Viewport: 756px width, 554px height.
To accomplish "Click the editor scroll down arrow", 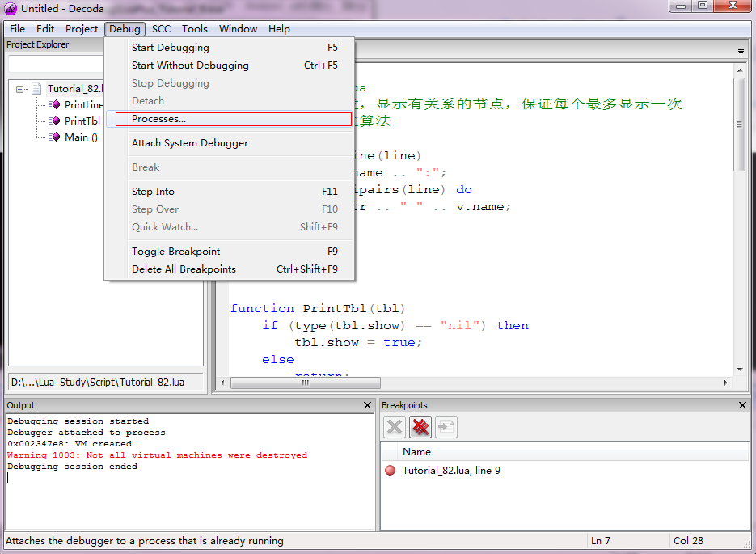I will tap(739, 370).
